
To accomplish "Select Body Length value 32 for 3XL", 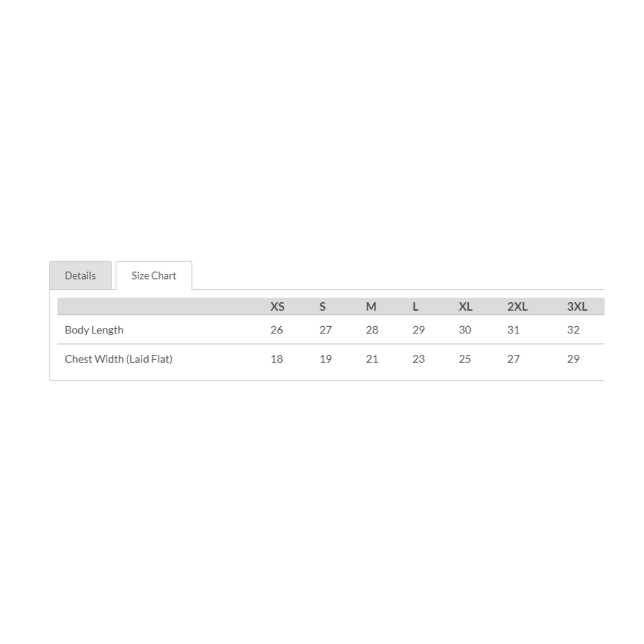I will [573, 330].
